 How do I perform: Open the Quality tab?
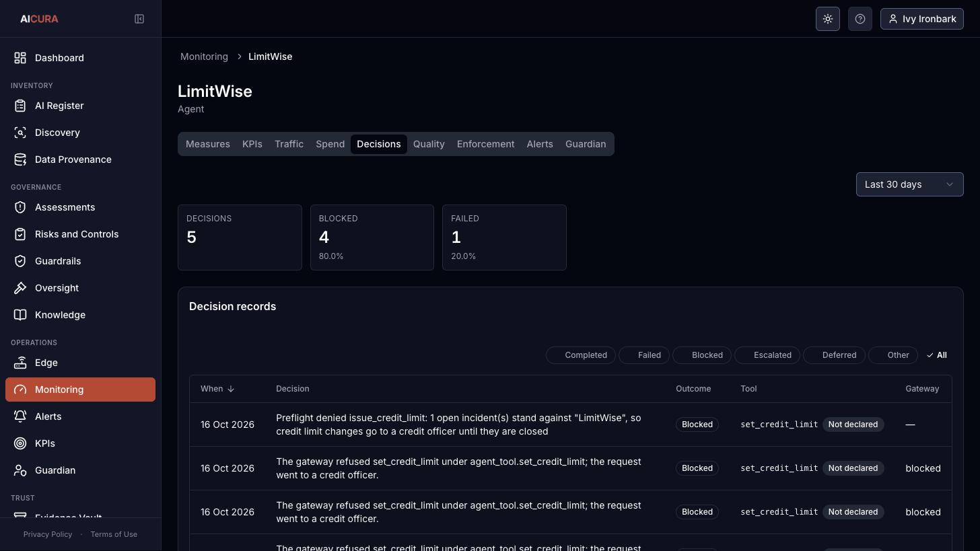(429, 144)
